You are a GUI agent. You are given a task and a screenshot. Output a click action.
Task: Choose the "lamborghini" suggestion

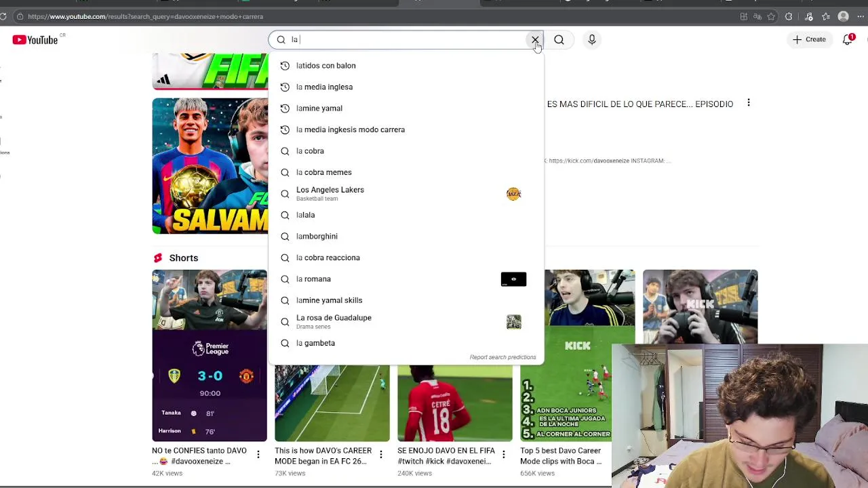pyautogui.click(x=406, y=237)
